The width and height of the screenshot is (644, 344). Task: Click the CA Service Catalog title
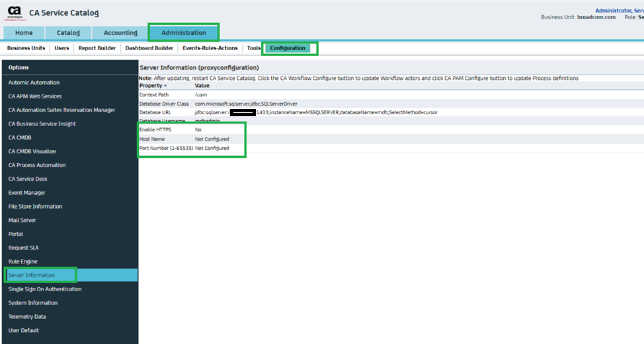tap(63, 13)
